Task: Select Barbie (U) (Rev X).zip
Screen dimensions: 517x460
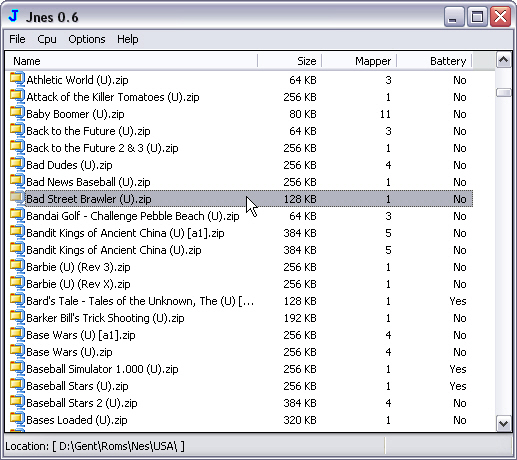Action: pyautogui.click(x=78, y=284)
